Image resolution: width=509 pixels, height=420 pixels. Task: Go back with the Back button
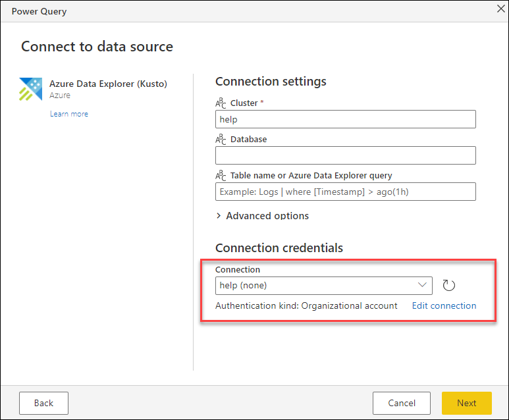tap(43, 403)
